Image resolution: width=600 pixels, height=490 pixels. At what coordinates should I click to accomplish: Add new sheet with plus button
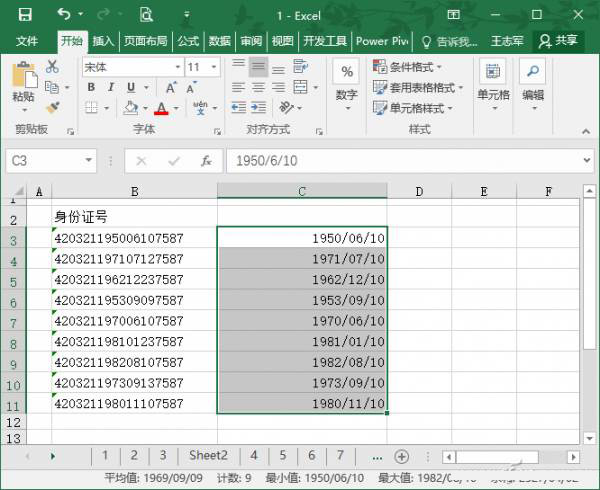401,456
